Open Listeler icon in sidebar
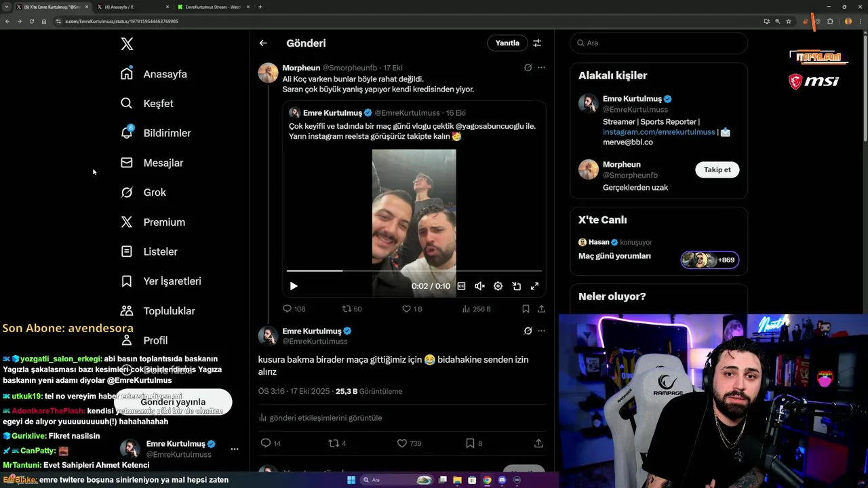The image size is (868, 488). pos(127,251)
